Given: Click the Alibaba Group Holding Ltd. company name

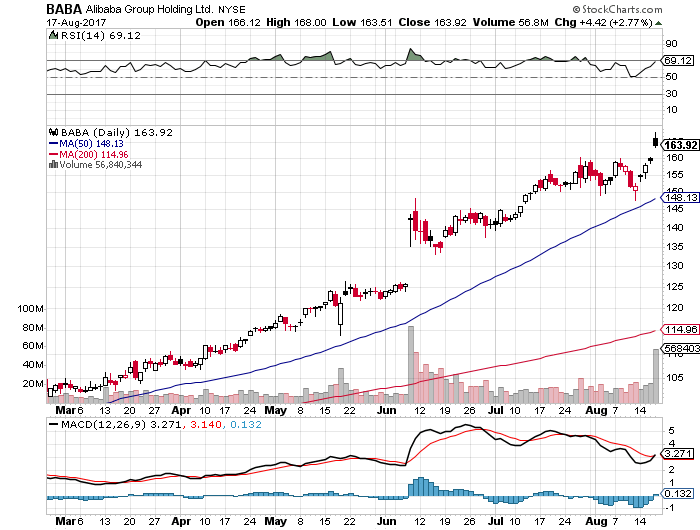Looking at the screenshot, I should (149, 9).
